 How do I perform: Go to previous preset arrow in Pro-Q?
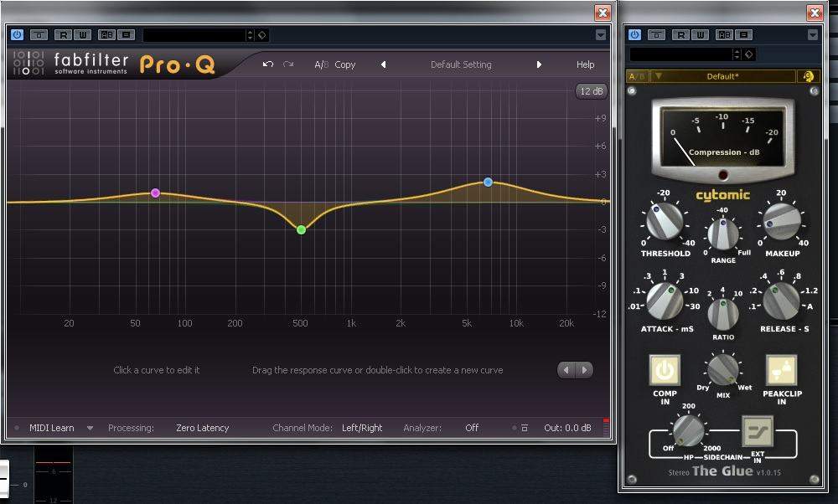click(383, 64)
